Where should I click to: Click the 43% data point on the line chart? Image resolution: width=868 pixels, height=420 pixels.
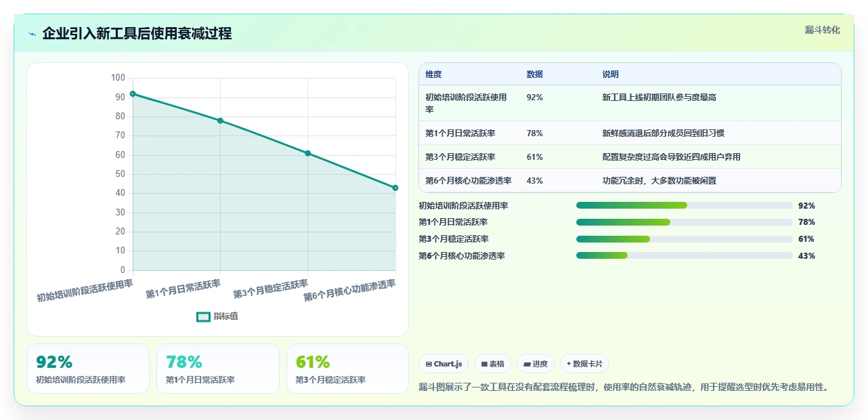coord(395,188)
